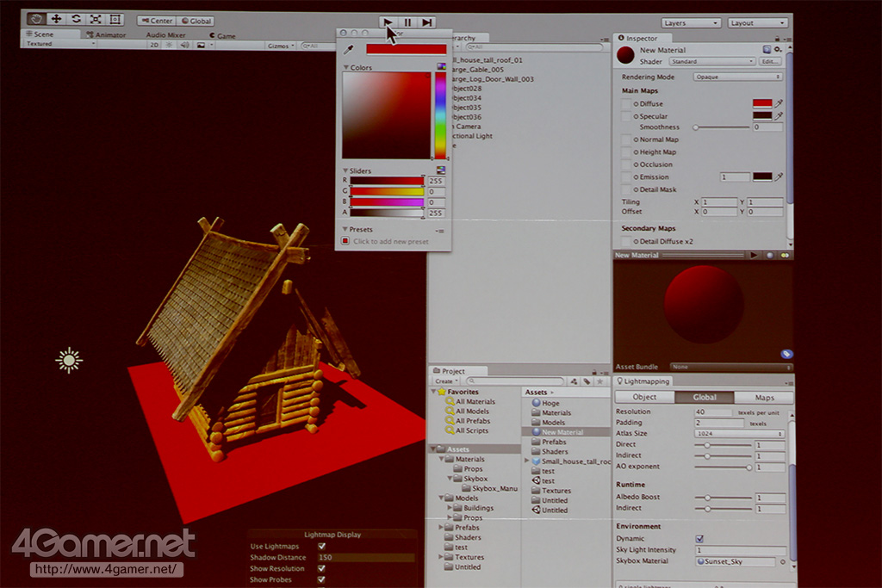Open the Layers dropdown

pyautogui.click(x=691, y=23)
